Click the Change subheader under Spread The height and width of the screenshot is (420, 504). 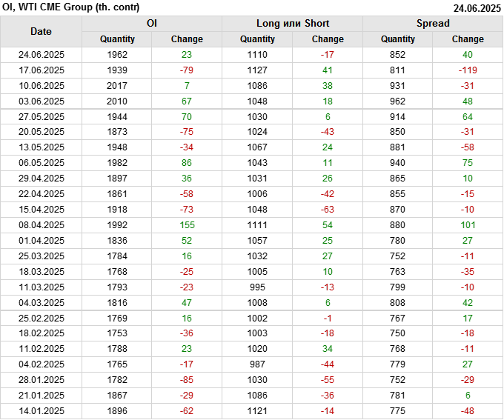tap(467, 39)
